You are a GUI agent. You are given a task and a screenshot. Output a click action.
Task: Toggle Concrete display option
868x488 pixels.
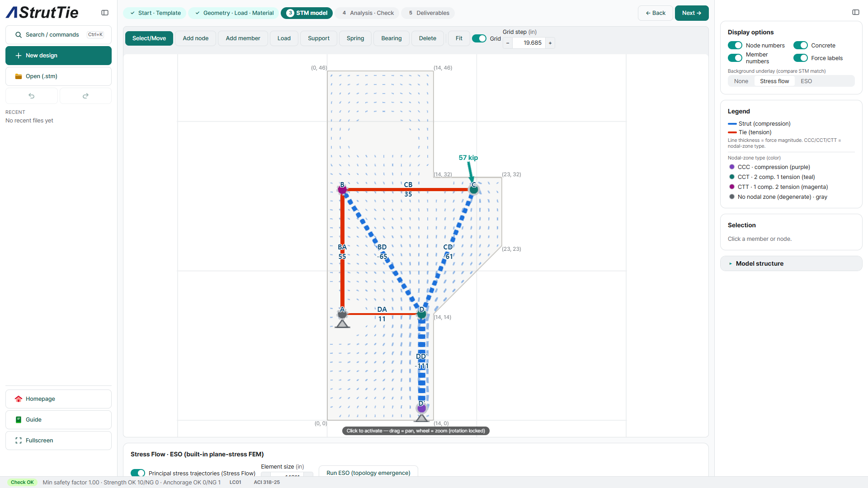[800, 45]
